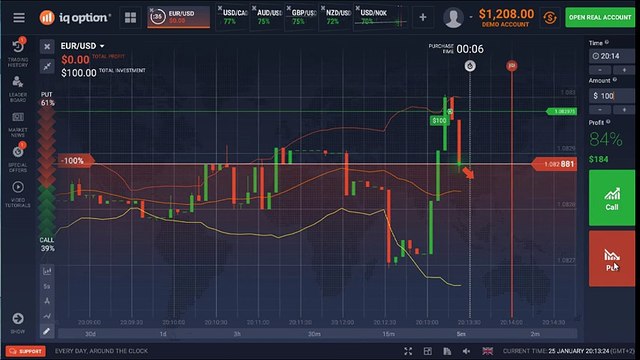Switch to the USD/NOK asset tab
Image resolution: width=640 pixels, height=360 pixels.
380,17
